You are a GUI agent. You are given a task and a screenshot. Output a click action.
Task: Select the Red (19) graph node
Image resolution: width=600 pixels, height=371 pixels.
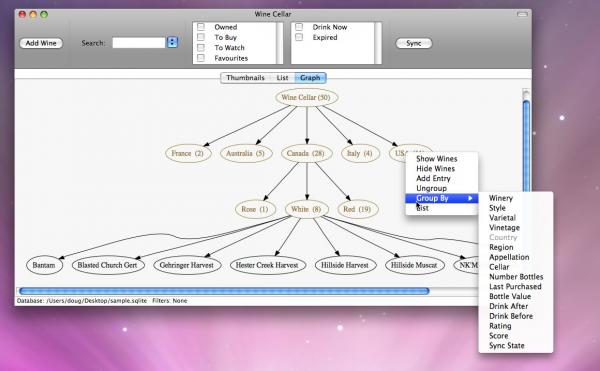pos(357,209)
